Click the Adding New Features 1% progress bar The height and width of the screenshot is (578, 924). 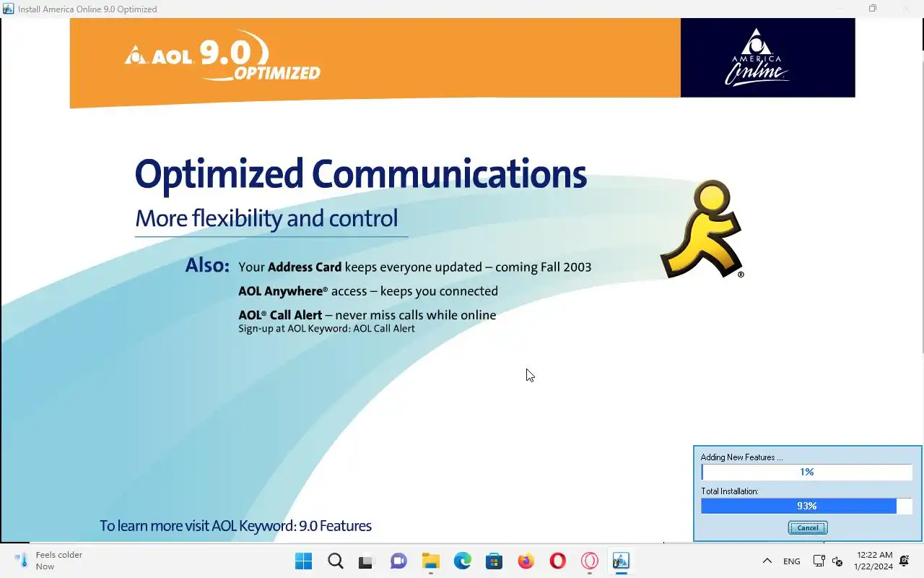coord(806,472)
